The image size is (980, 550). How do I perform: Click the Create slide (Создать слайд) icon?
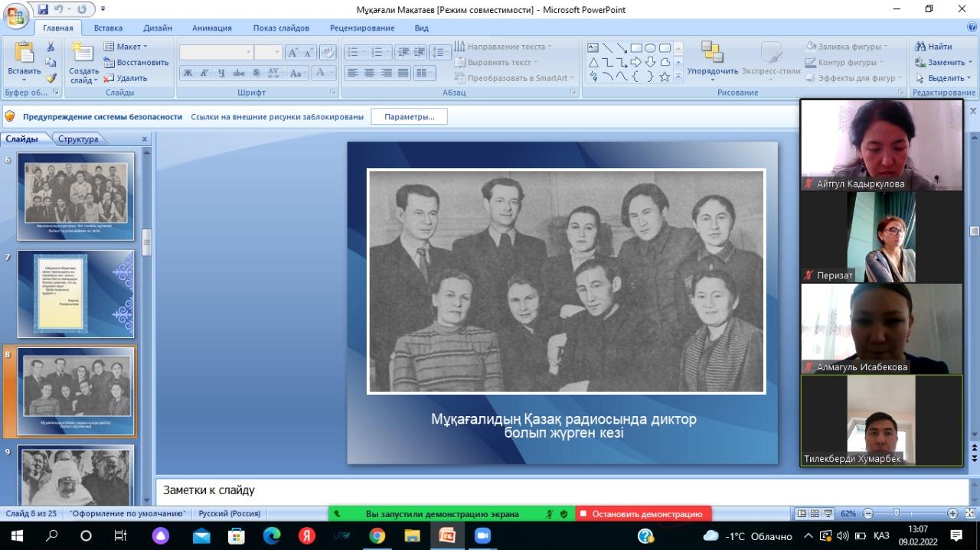coord(83,54)
